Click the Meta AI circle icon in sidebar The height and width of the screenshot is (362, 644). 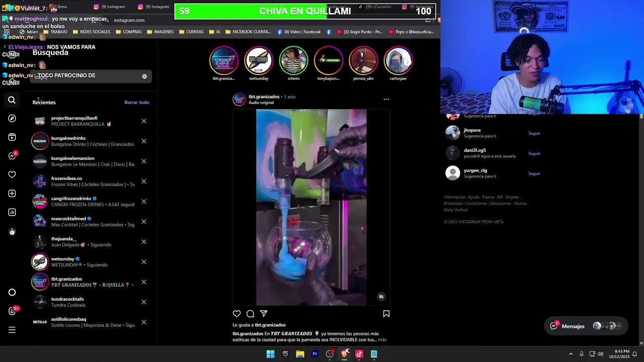pos(12,293)
